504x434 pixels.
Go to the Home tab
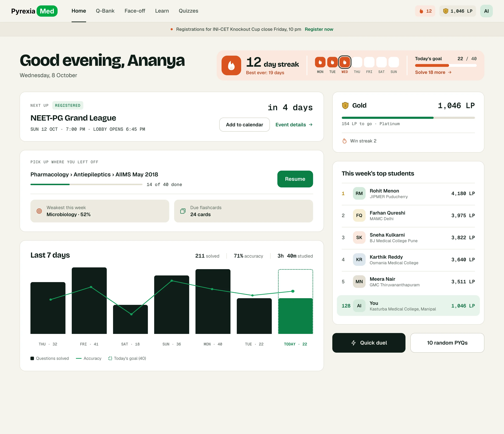click(79, 11)
